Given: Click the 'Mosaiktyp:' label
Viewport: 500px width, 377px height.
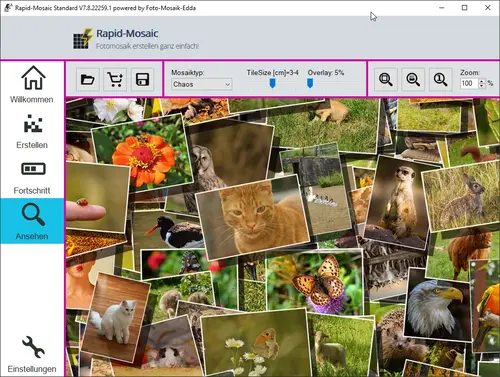Looking at the screenshot, I should click(x=188, y=72).
